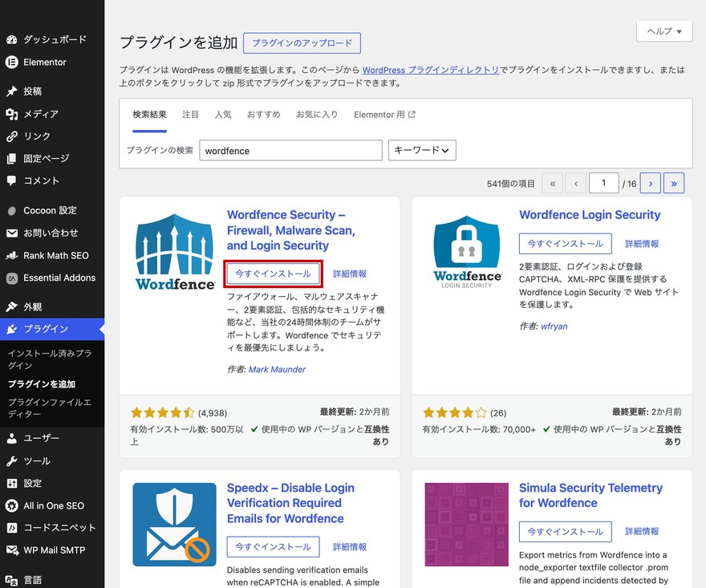Open 詳細情報 for Wordfence Login Security
The width and height of the screenshot is (706, 588).
click(x=642, y=244)
